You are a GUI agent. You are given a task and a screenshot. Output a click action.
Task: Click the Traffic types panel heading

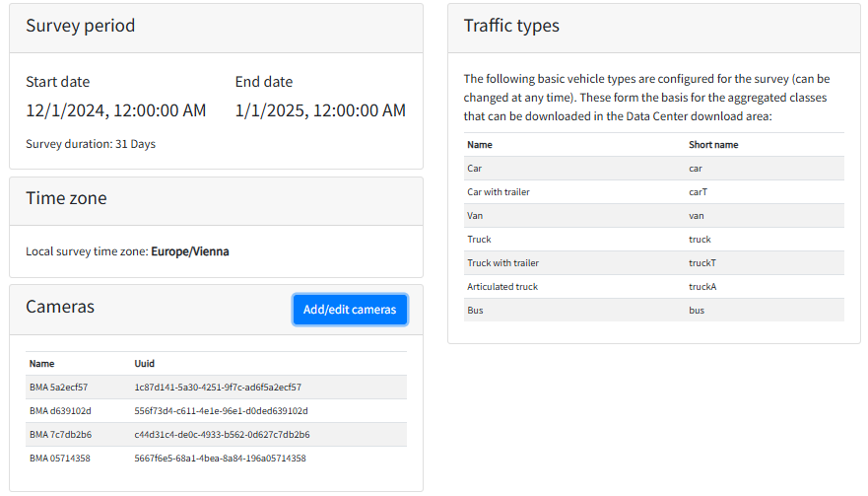coord(511,26)
